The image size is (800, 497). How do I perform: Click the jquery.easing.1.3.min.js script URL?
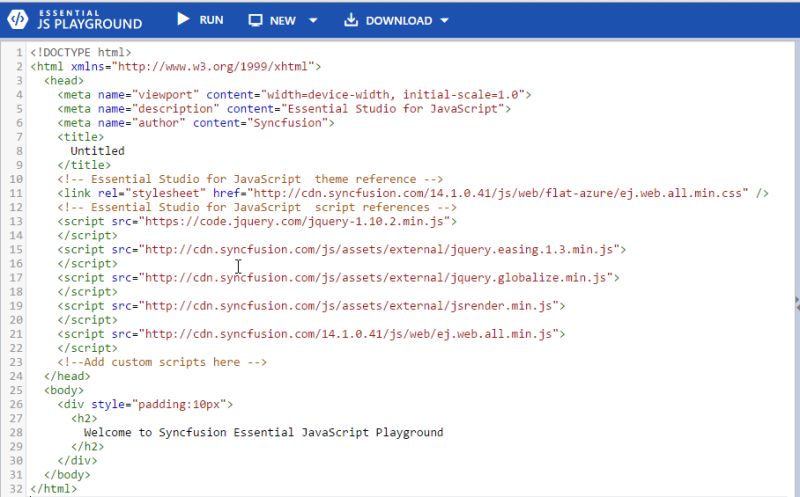[379, 249]
